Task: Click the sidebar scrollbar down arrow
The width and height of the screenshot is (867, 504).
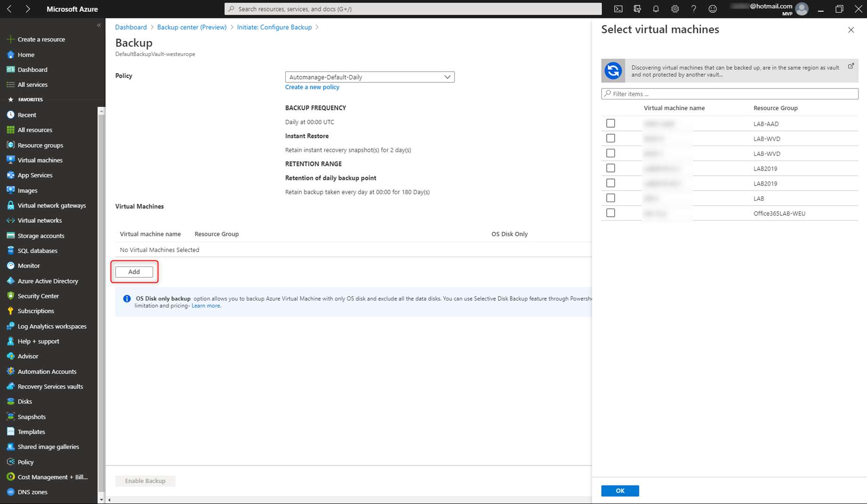Action: point(101,499)
